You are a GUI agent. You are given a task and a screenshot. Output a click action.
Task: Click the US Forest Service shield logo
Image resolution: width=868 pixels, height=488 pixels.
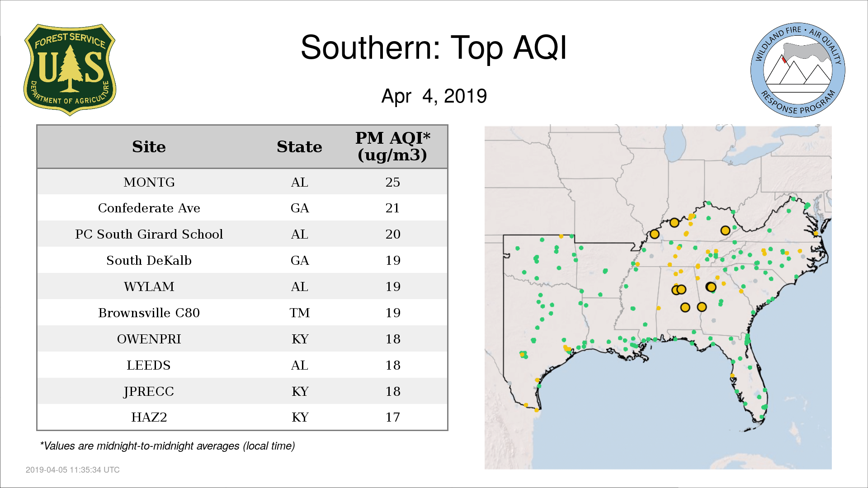click(70, 70)
